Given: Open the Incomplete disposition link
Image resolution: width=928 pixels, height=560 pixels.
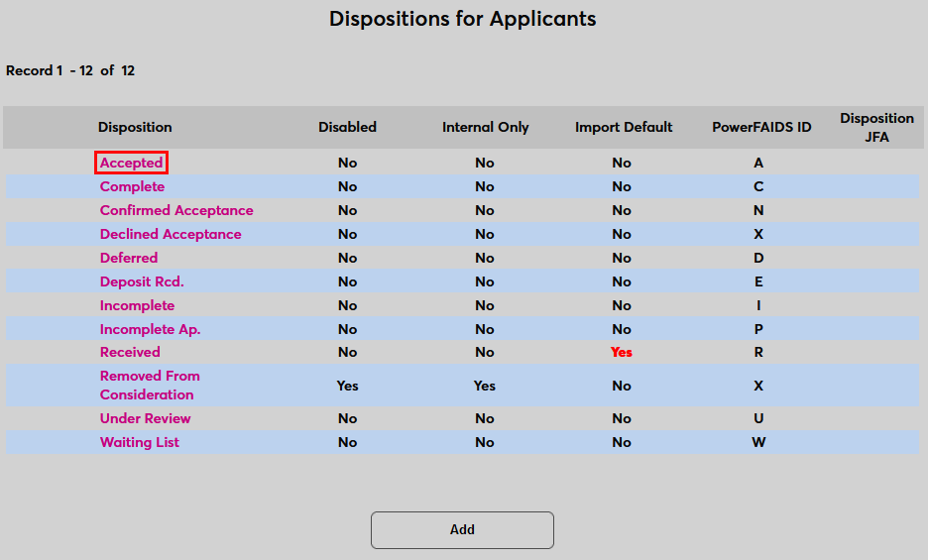Looking at the screenshot, I should click(137, 305).
